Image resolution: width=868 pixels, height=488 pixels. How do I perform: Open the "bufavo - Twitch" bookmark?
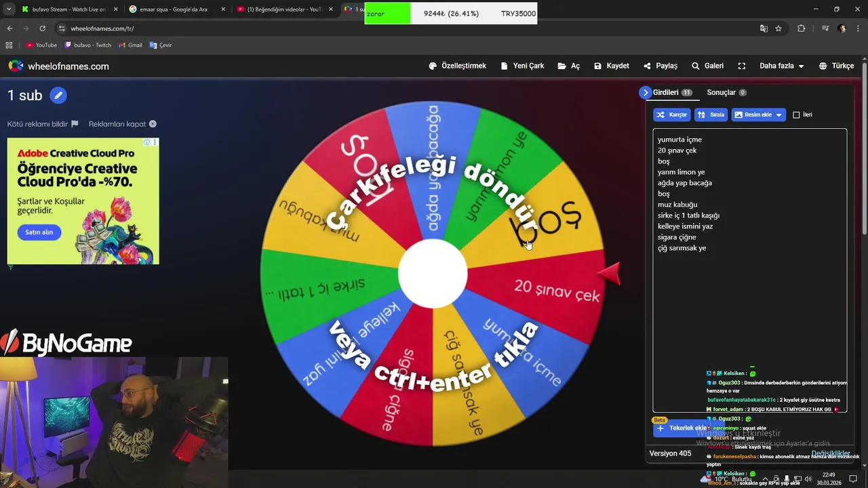(x=88, y=45)
